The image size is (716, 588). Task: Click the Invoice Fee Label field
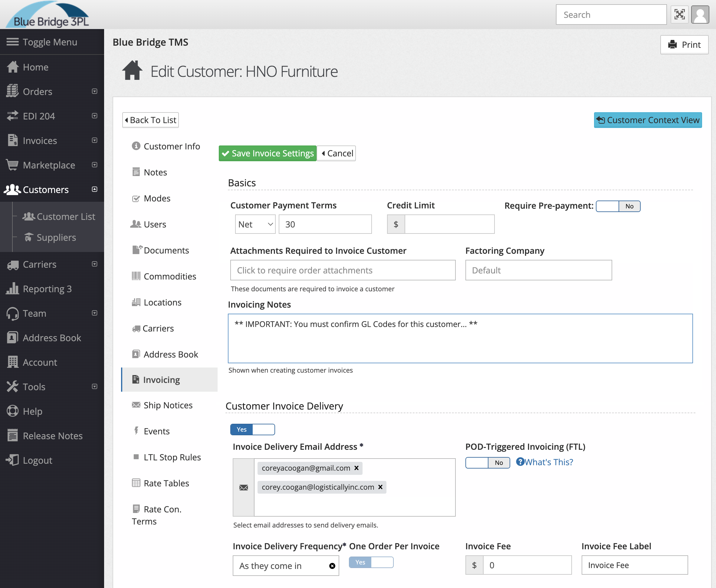[x=635, y=565]
